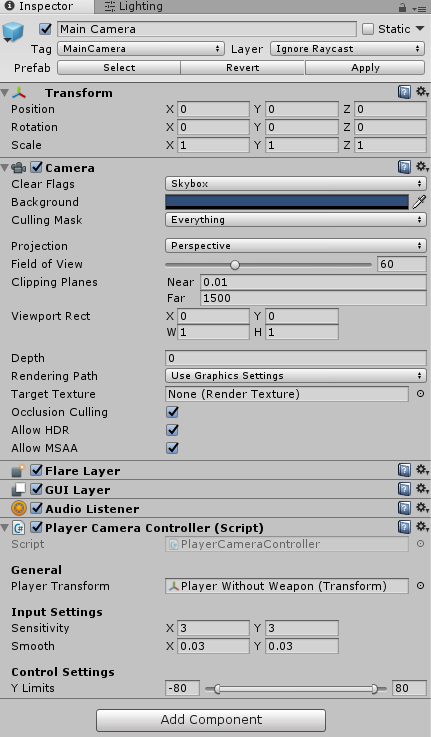Open Projection dropdown showing Perspective
The height and width of the screenshot is (737, 431).
(x=296, y=245)
